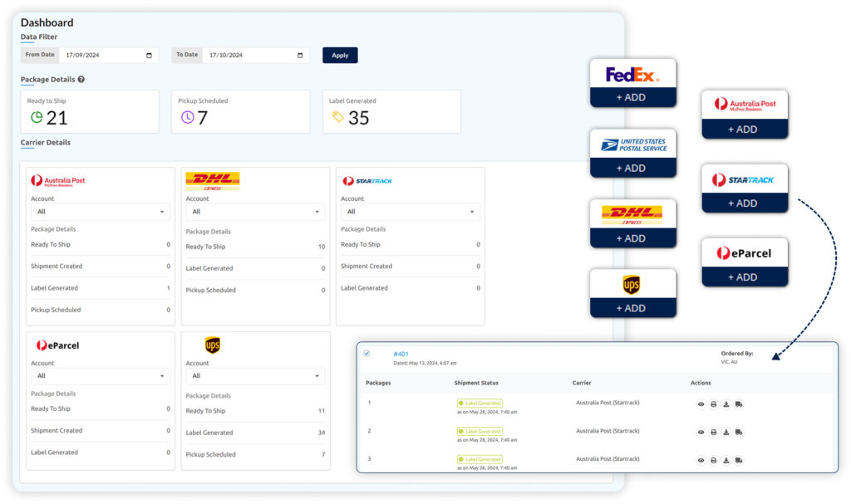Switch to the Carrier Details section
Screen dimensions: 851x504
45,142
